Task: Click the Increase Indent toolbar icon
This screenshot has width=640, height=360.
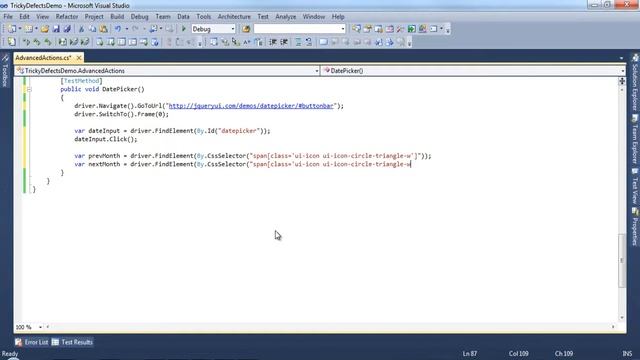Action: pos(284,42)
